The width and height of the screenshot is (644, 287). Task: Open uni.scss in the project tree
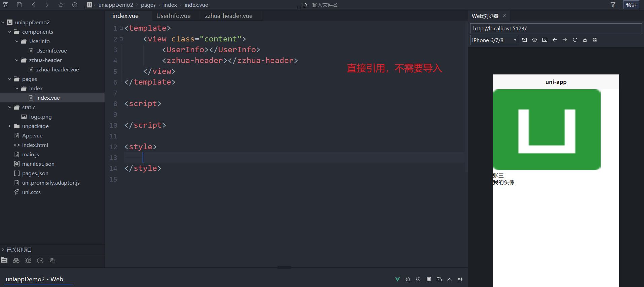tap(31, 192)
